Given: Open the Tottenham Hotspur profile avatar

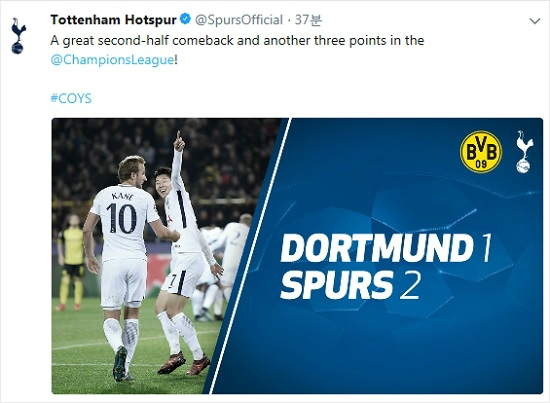Looking at the screenshot, I should (x=18, y=36).
